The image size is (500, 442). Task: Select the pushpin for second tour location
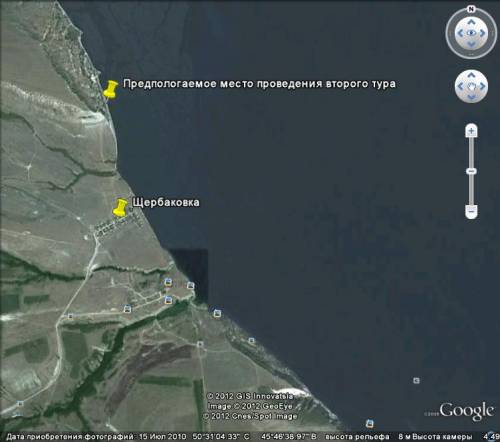click(x=110, y=90)
